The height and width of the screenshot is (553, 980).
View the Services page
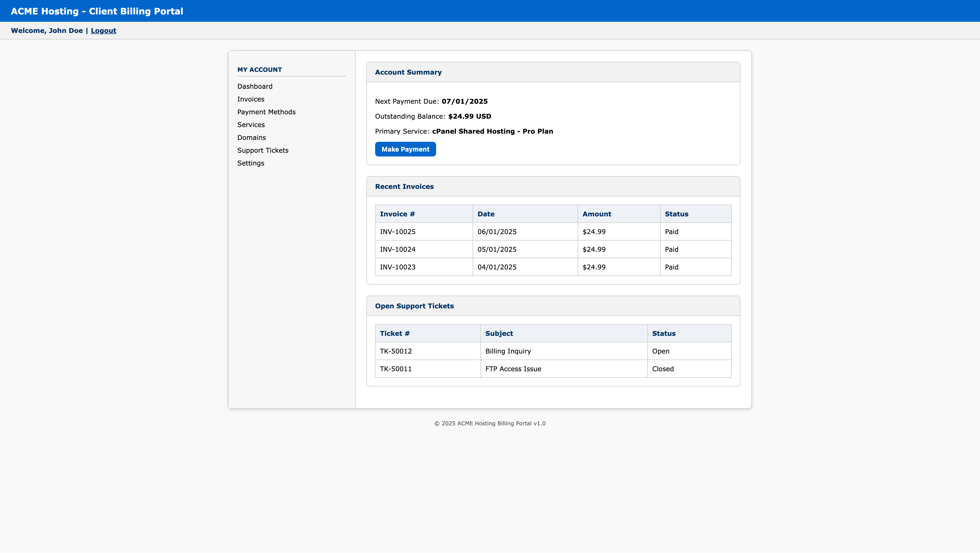pos(251,124)
